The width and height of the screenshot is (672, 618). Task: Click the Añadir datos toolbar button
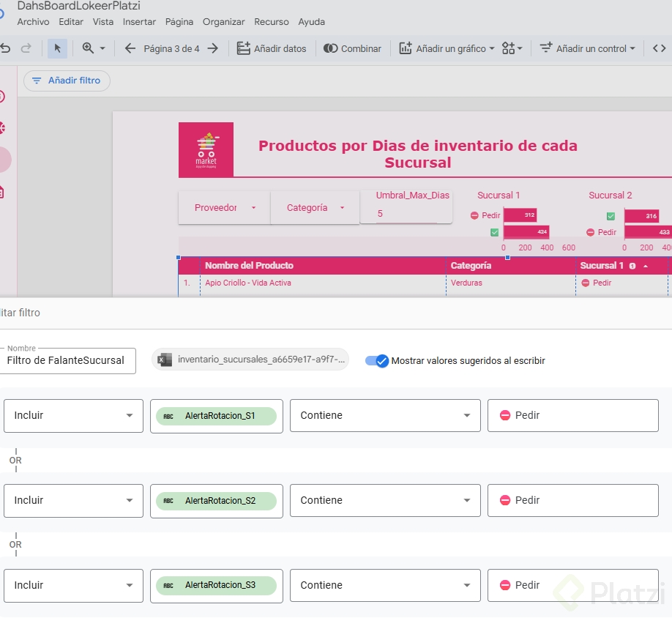pos(272,48)
